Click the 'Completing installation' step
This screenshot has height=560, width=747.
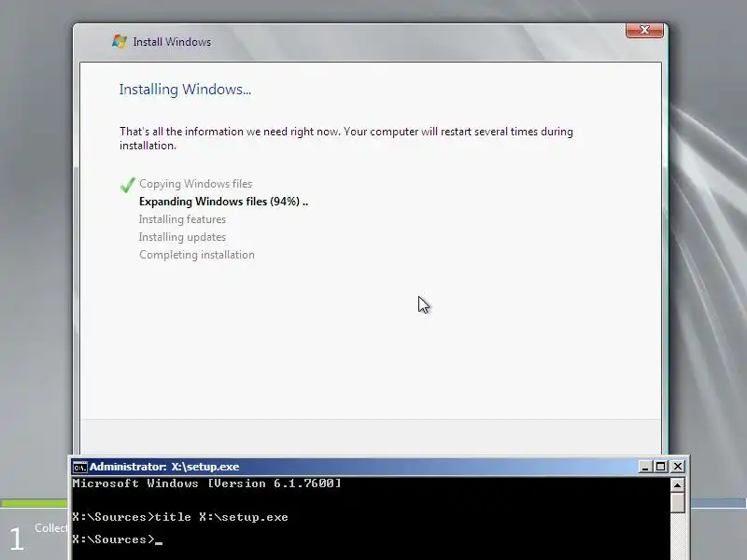[x=197, y=255]
